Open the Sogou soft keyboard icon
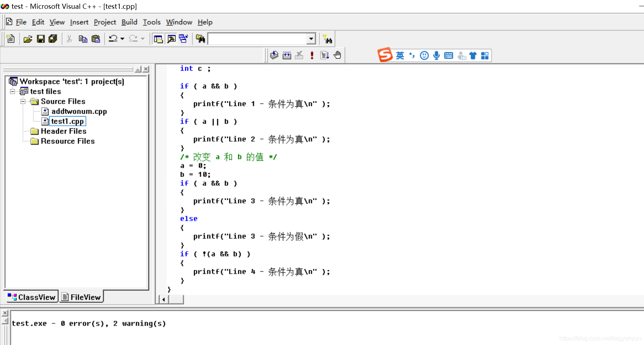Screen dimensions: 644x345 pos(448,56)
